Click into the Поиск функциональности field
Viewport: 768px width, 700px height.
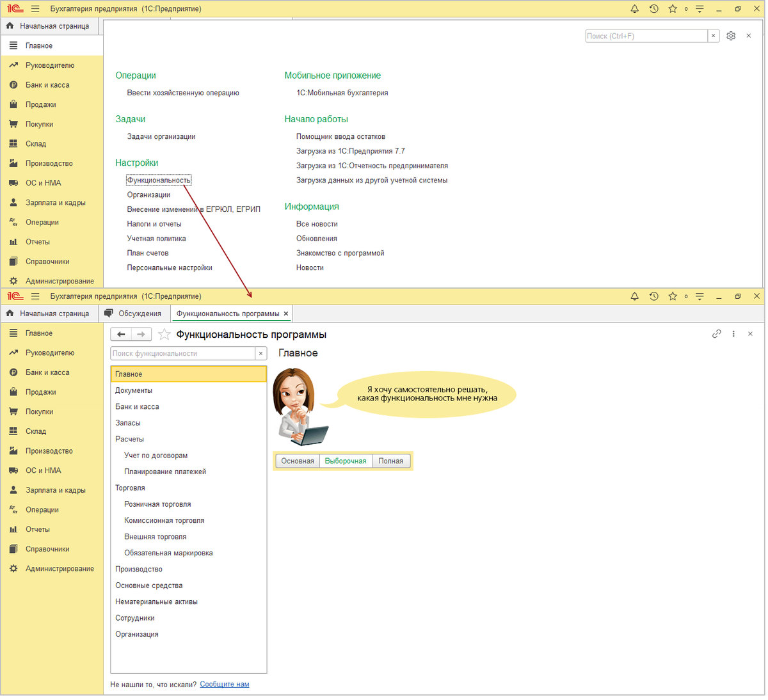[x=183, y=353]
